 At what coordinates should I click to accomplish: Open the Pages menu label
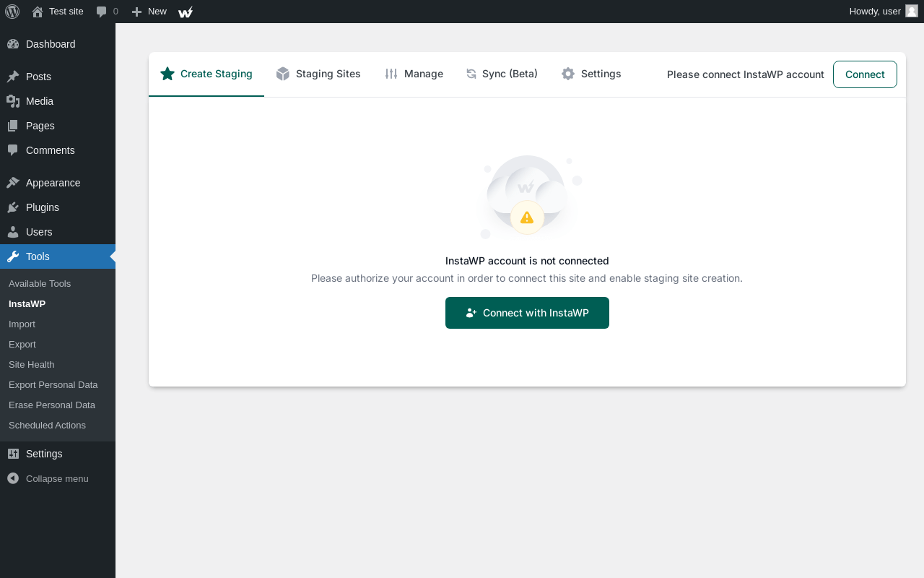tap(40, 126)
